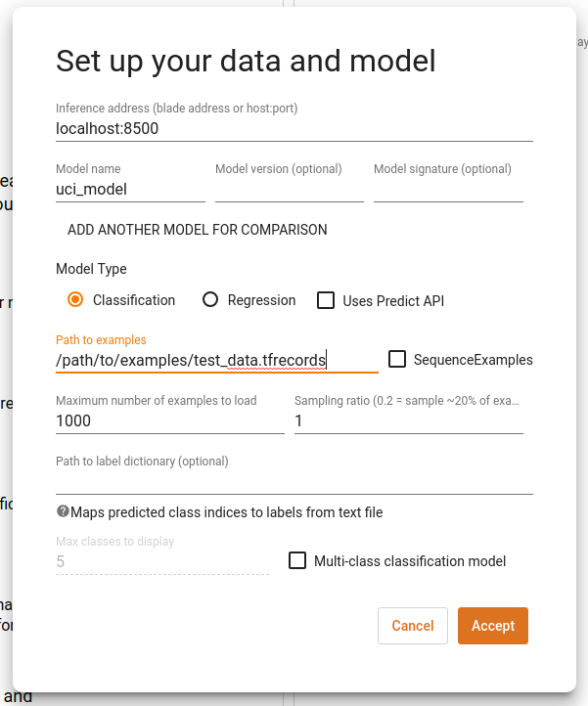This screenshot has height=706, width=588.
Task: Click Maximum number of examples to load field
Action: pyautogui.click(x=170, y=421)
